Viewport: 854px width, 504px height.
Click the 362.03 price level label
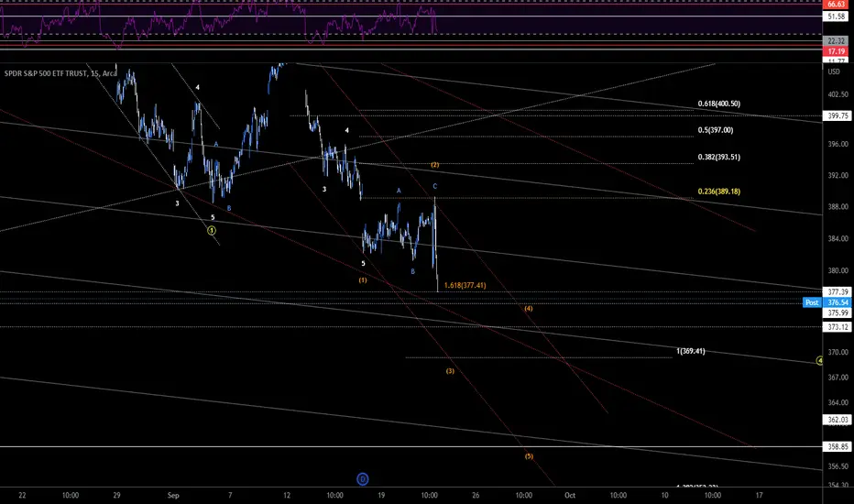838,420
